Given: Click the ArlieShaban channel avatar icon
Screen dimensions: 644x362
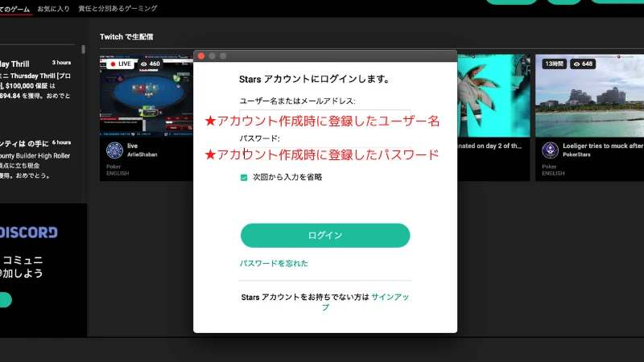Looking at the screenshot, I should [x=114, y=150].
